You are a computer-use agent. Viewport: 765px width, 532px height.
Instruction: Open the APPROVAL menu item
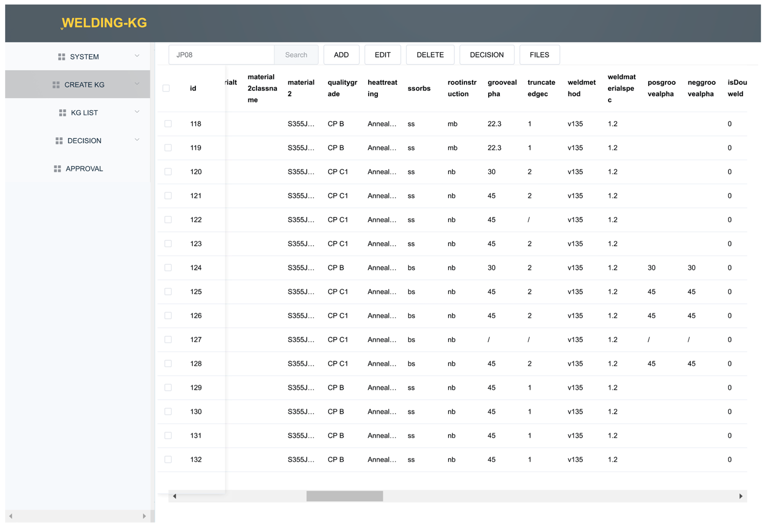tap(84, 169)
